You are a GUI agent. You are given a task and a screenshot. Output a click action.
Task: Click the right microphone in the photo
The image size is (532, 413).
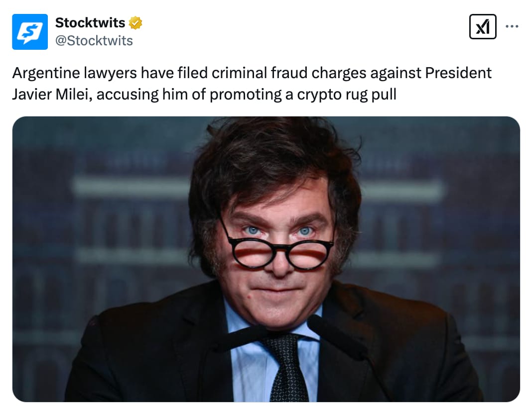pyautogui.click(x=336, y=337)
